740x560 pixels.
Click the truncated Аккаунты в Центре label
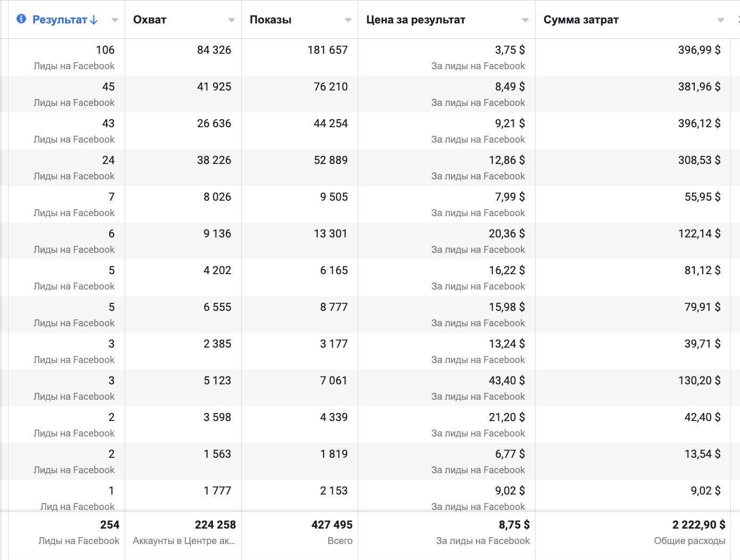[184, 541]
